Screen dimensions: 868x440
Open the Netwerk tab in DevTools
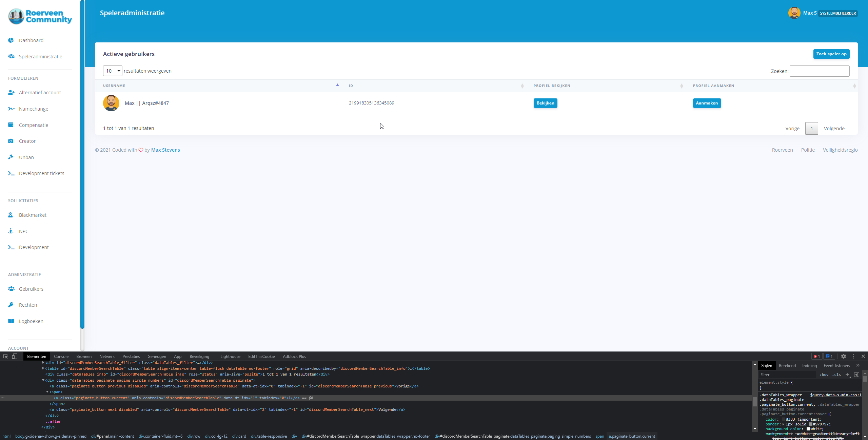[107, 356]
